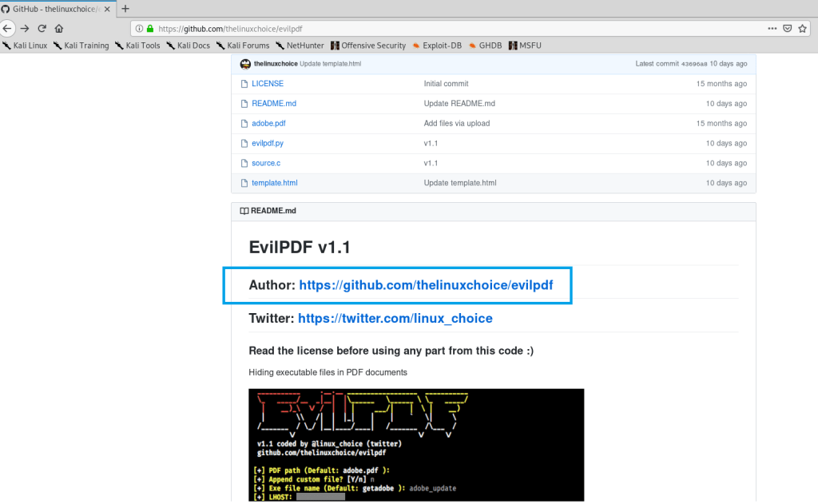Screen dimensions: 818x504
Task: Open thelinuxchoice commit author link
Action: 276,64
